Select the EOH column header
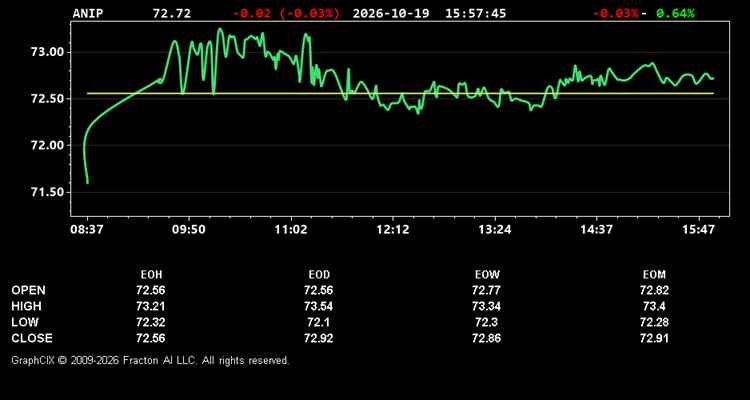The height and width of the screenshot is (400, 750). point(151,275)
